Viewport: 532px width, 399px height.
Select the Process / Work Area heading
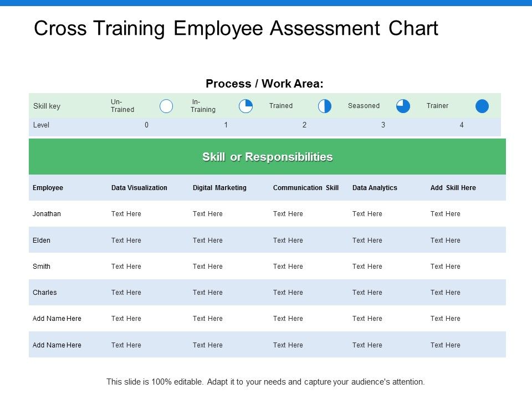(264, 84)
